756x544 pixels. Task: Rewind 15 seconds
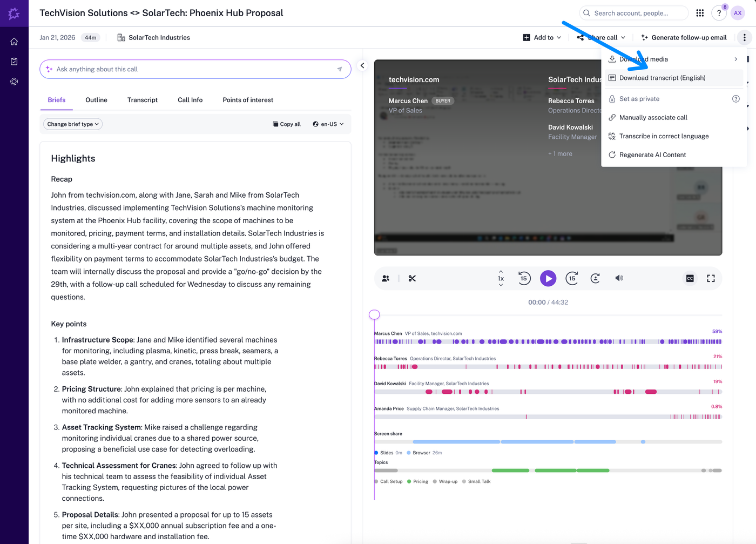click(x=524, y=278)
